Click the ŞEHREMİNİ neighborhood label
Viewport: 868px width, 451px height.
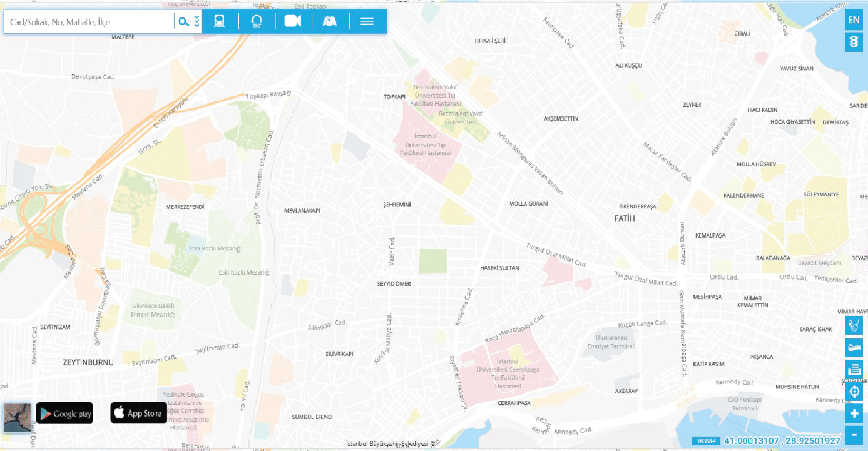397,204
